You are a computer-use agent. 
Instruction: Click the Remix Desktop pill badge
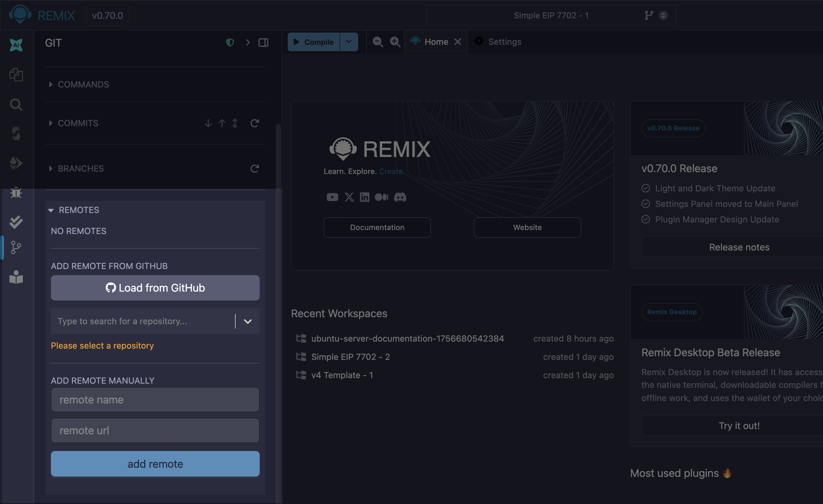[x=672, y=312]
